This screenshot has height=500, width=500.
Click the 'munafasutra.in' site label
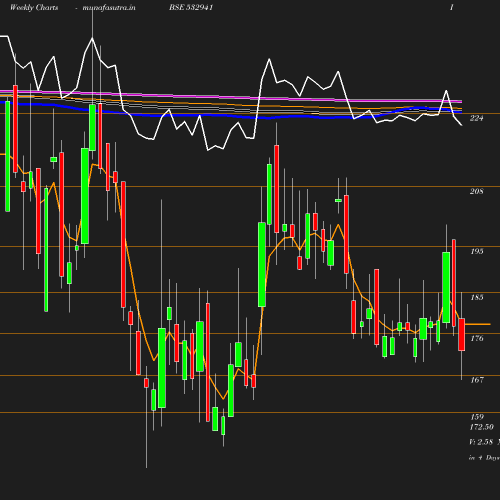point(109,7)
